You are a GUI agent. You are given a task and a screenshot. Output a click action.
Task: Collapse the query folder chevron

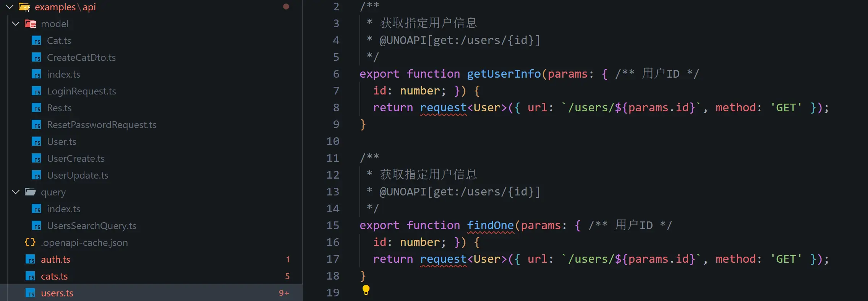[x=16, y=192]
